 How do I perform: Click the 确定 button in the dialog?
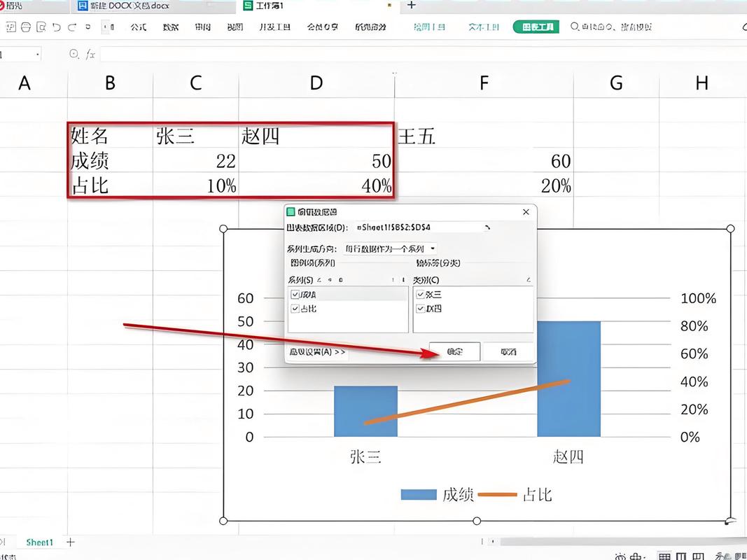coord(454,351)
